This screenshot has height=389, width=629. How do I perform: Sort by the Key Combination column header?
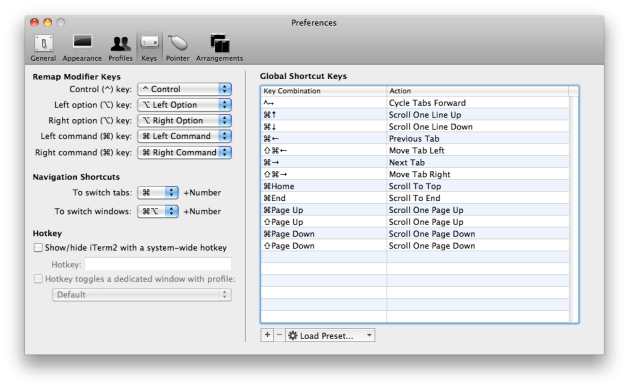[324, 91]
